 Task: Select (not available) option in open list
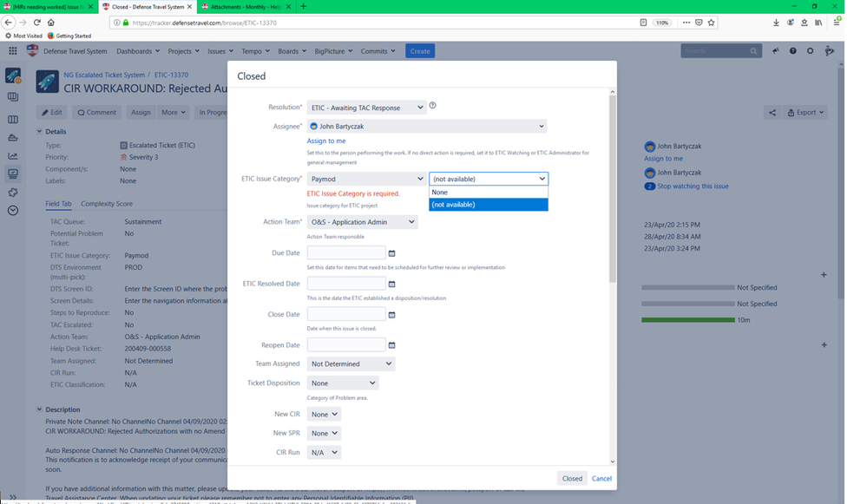coord(489,205)
